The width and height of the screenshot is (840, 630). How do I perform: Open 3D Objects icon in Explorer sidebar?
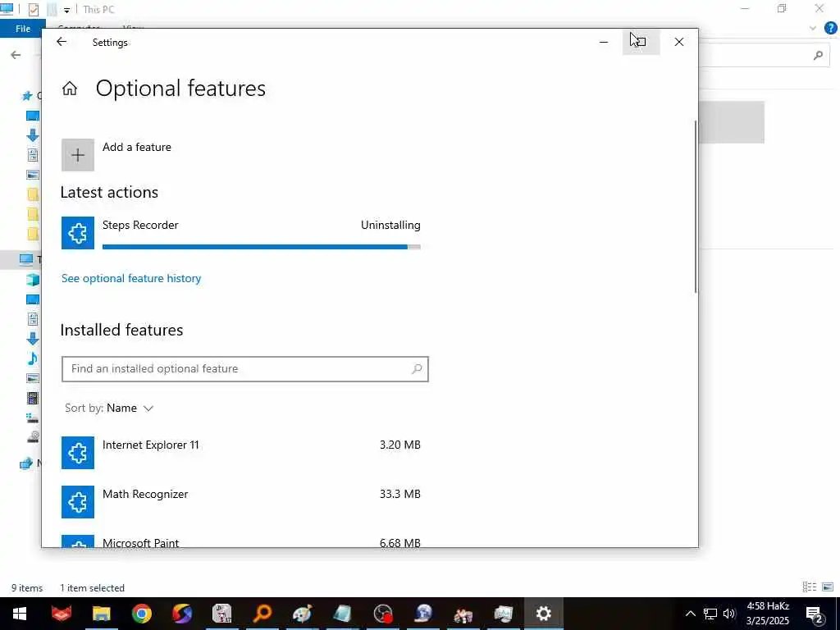tap(33, 279)
